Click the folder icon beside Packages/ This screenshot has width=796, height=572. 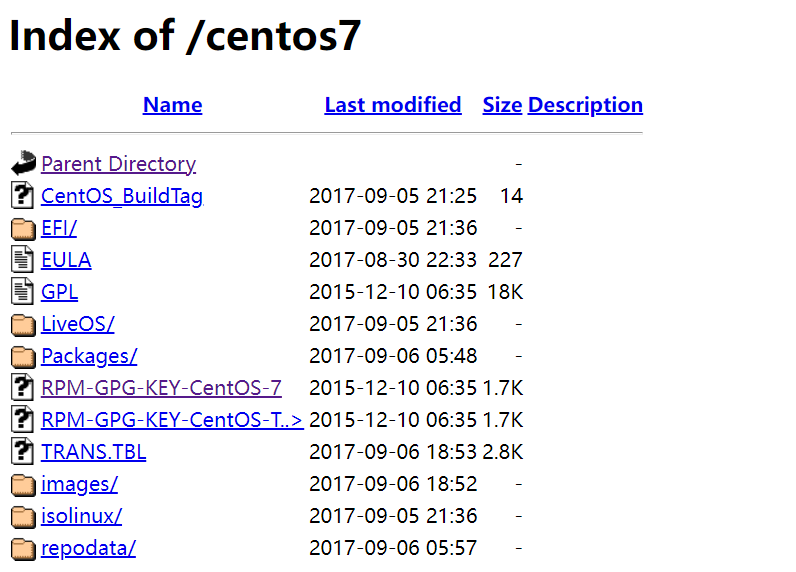tap(23, 356)
